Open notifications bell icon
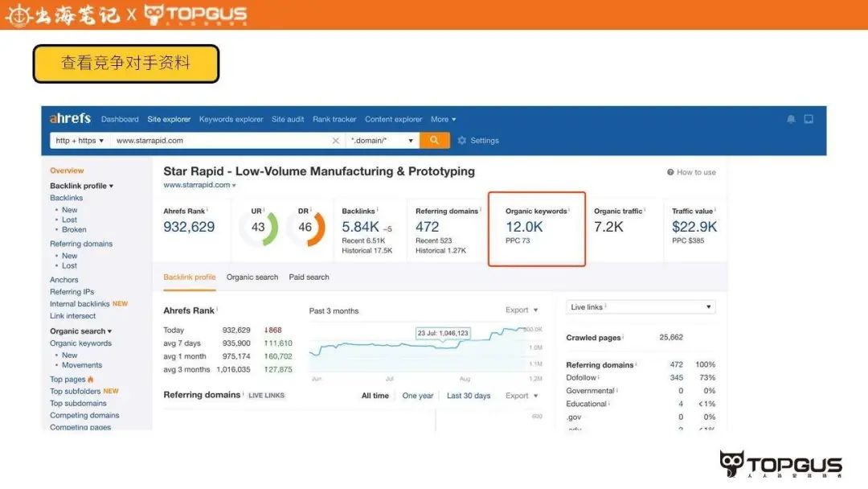Image resolution: width=868 pixels, height=489 pixels. (x=791, y=119)
